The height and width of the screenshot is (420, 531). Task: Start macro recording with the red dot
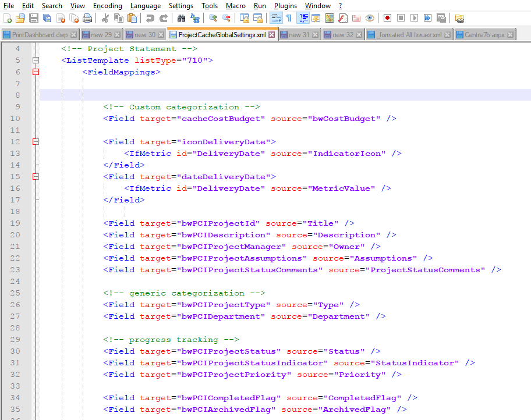point(387,18)
